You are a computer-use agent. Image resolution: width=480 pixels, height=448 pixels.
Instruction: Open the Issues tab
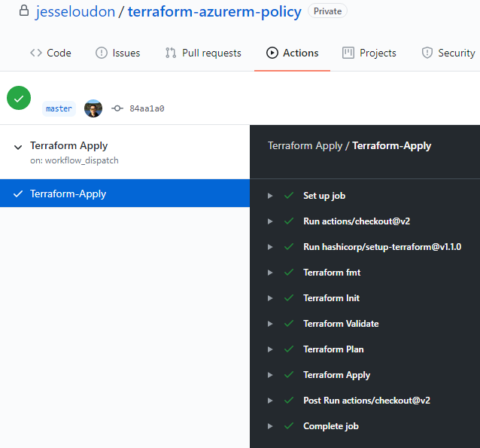pyautogui.click(x=117, y=53)
